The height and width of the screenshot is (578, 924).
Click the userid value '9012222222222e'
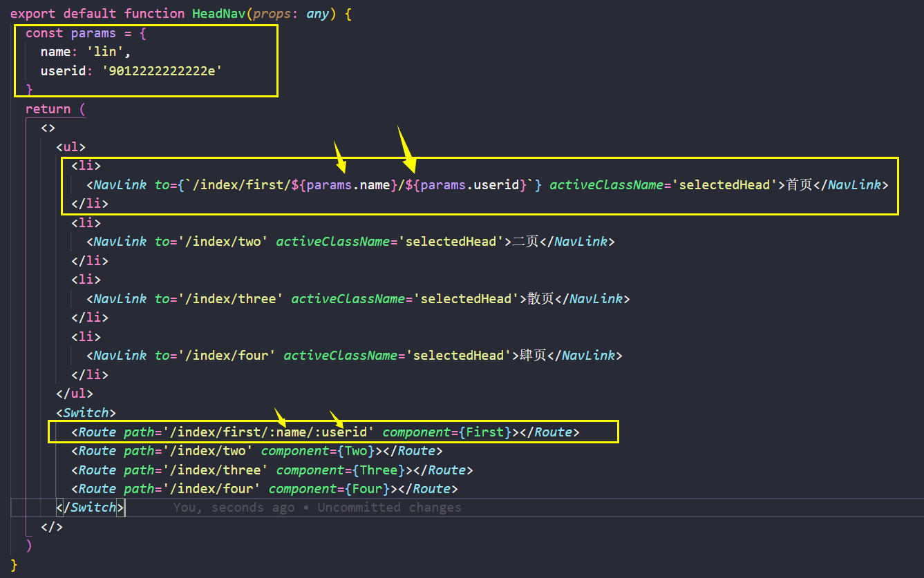click(x=162, y=70)
